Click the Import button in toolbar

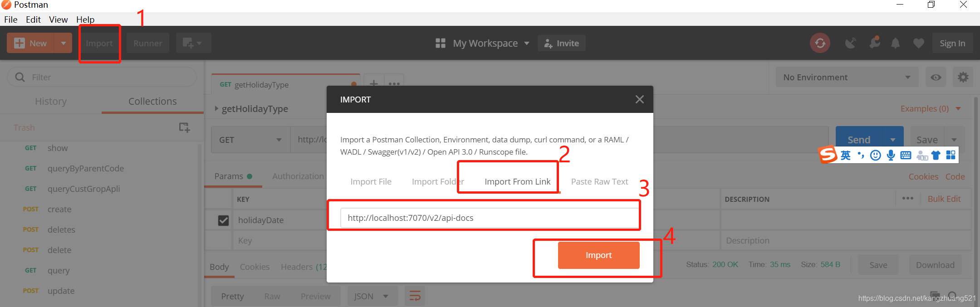pyautogui.click(x=99, y=43)
